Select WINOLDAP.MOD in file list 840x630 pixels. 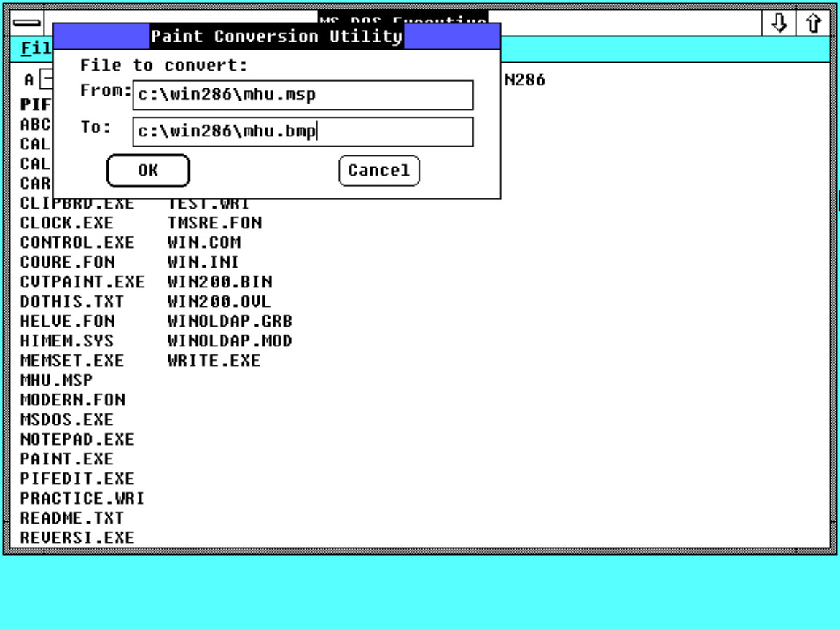point(229,341)
